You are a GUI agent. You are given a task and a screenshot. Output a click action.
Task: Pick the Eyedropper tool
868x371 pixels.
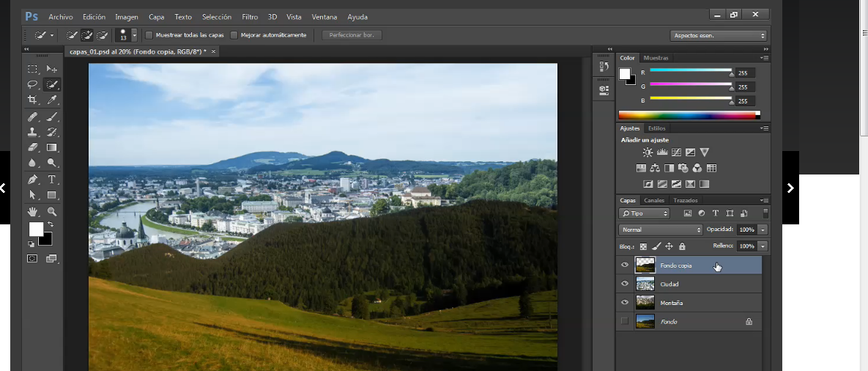[x=52, y=100]
